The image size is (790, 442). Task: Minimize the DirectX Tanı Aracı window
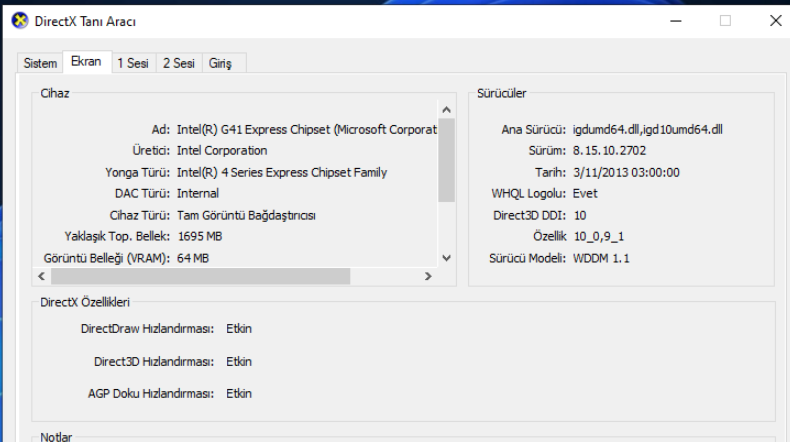(676, 21)
